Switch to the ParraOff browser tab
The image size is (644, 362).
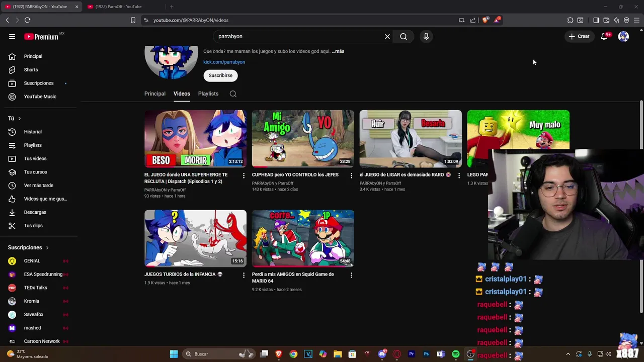tap(122, 7)
